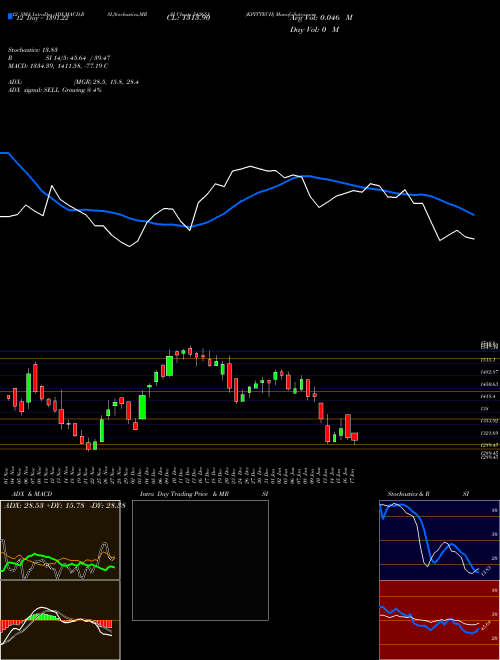The height and width of the screenshot is (660, 500).
Task: Click the 'Intra Day Trading Price & MRSI' title
Action: point(204,494)
